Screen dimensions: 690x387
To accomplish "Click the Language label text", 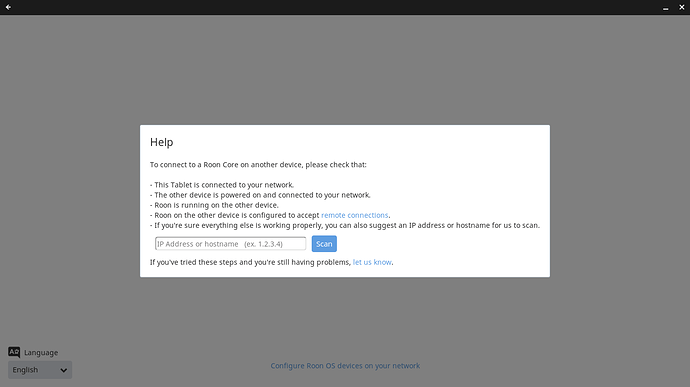I will click(x=41, y=353).
